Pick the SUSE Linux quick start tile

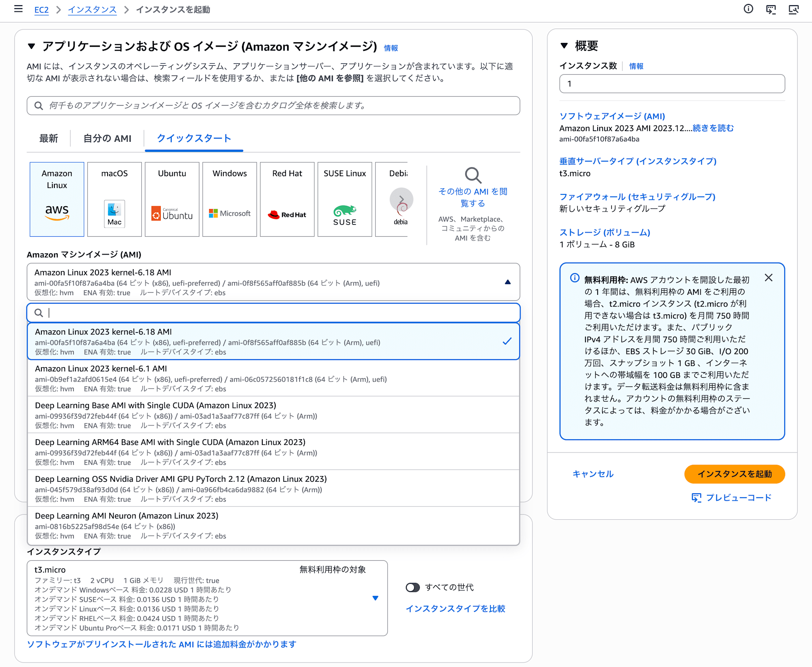tap(345, 199)
